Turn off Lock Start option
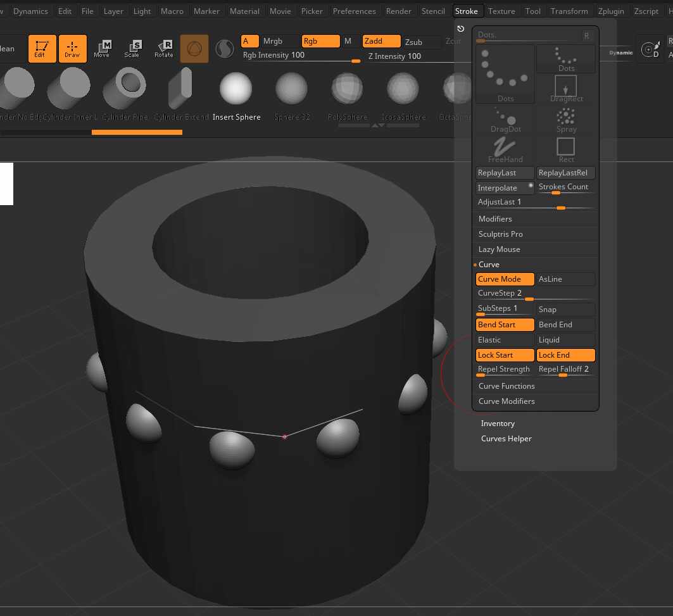Viewport: 673px width, 616px height. [505, 355]
